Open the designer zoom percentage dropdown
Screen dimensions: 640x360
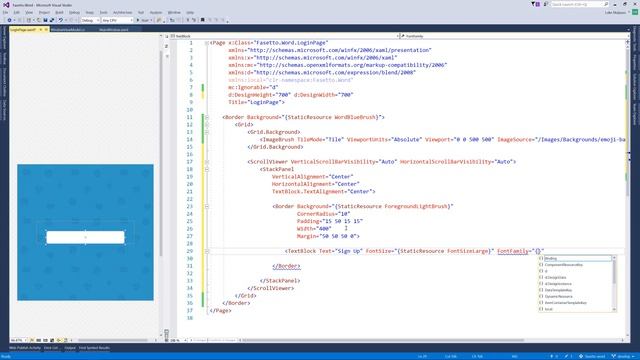point(18,340)
